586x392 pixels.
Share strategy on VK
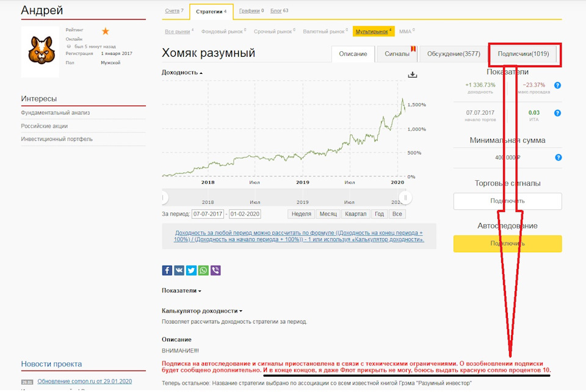point(179,270)
